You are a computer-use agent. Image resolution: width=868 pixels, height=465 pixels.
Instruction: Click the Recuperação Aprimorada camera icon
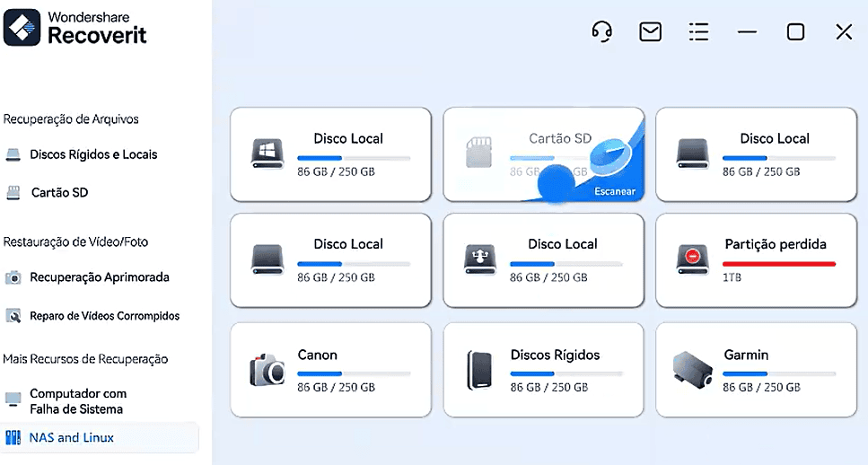tap(13, 277)
